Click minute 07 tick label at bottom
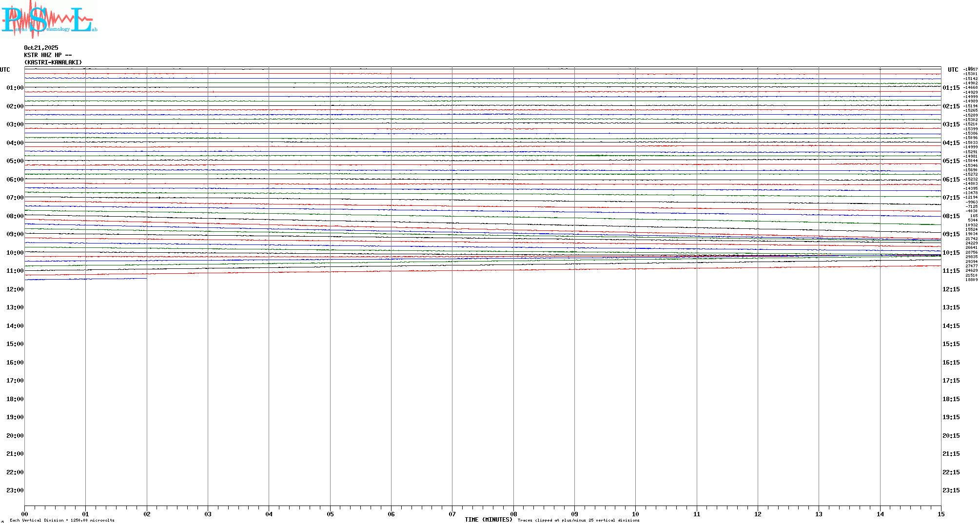 pyautogui.click(x=452, y=514)
